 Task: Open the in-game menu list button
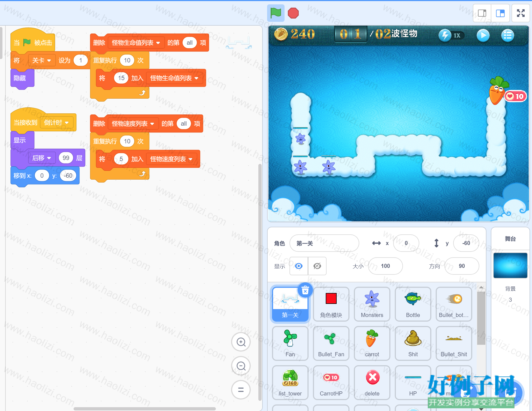507,35
